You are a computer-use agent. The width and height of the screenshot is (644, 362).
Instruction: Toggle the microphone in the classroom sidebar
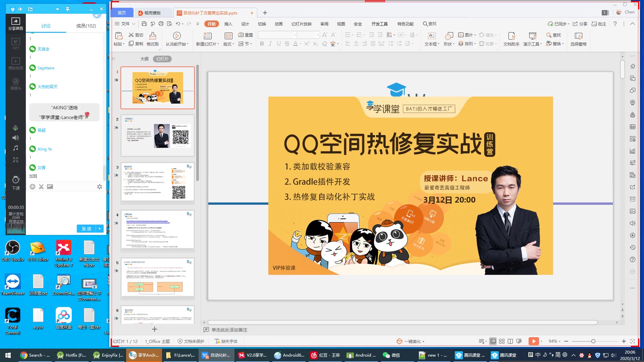click(15, 128)
